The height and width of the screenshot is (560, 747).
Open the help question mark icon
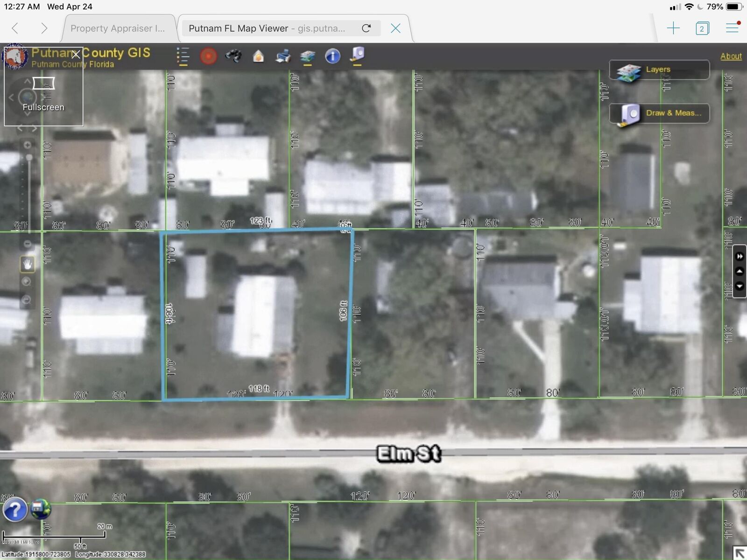pyautogui.click(x=15, y=510)
